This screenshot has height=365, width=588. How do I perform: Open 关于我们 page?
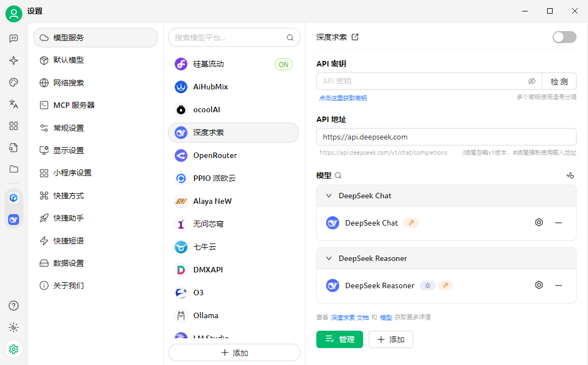(96, 286)
